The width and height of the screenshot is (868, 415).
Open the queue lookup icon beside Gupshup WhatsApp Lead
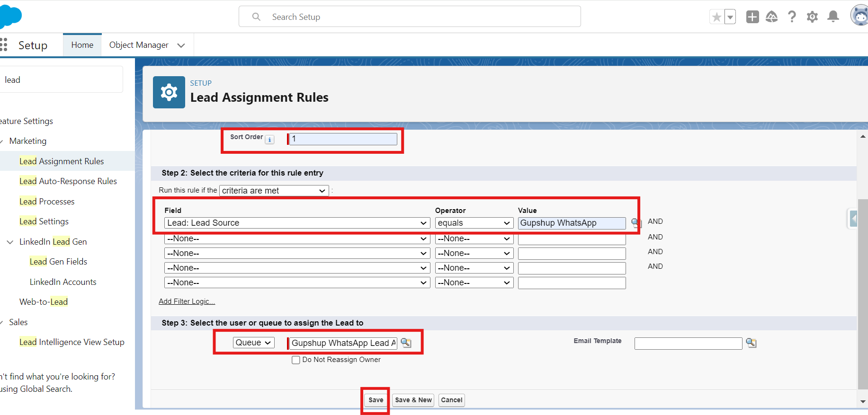(x=406, y=343)
